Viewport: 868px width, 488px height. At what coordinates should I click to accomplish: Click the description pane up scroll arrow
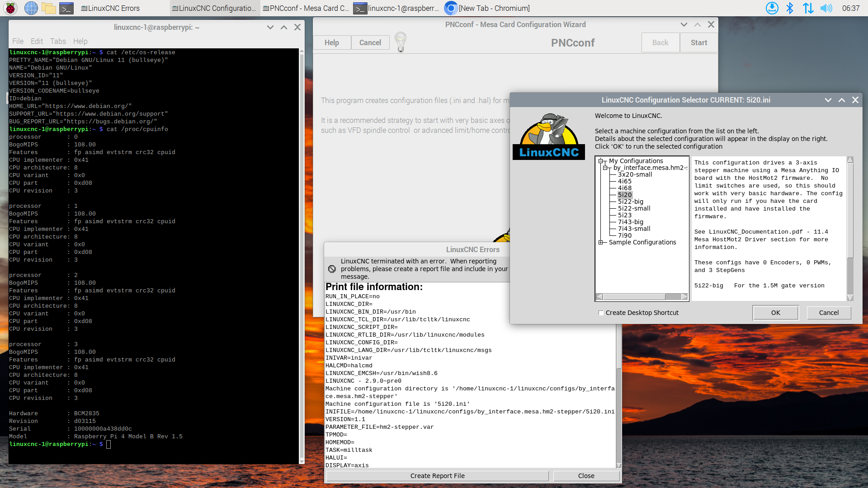tap(850, 160)
